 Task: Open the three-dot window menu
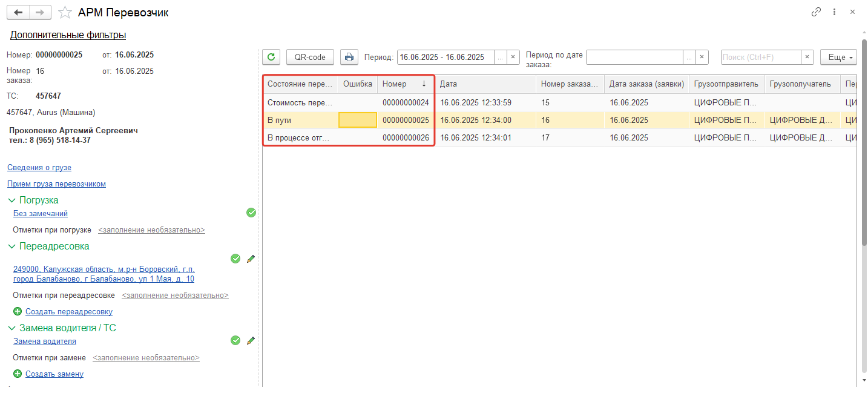pyautogui.click(x=835, y=12)
